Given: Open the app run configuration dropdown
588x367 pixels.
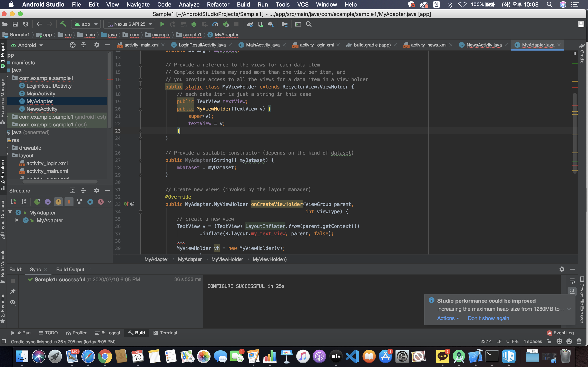Looking at the screenshot, I should click(86, 24).
